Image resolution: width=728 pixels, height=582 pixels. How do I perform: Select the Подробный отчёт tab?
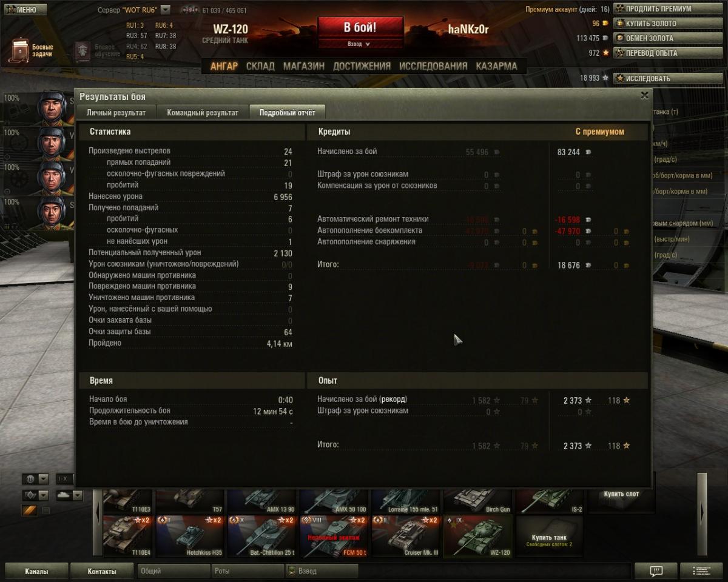[x=288, y=113]
